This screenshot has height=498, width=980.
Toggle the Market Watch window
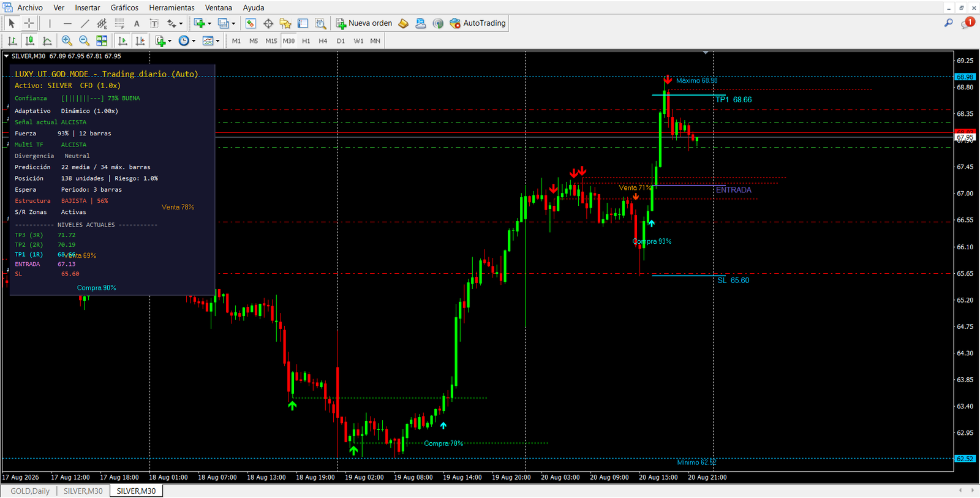[x=251, y=23]
